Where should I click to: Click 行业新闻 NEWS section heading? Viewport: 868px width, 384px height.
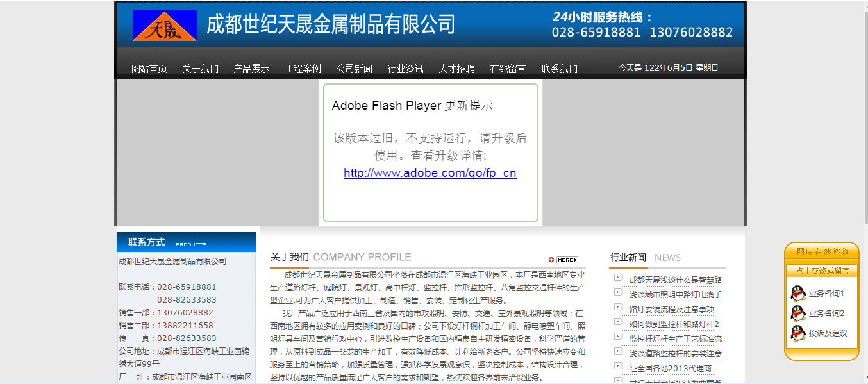coord(645,258)
